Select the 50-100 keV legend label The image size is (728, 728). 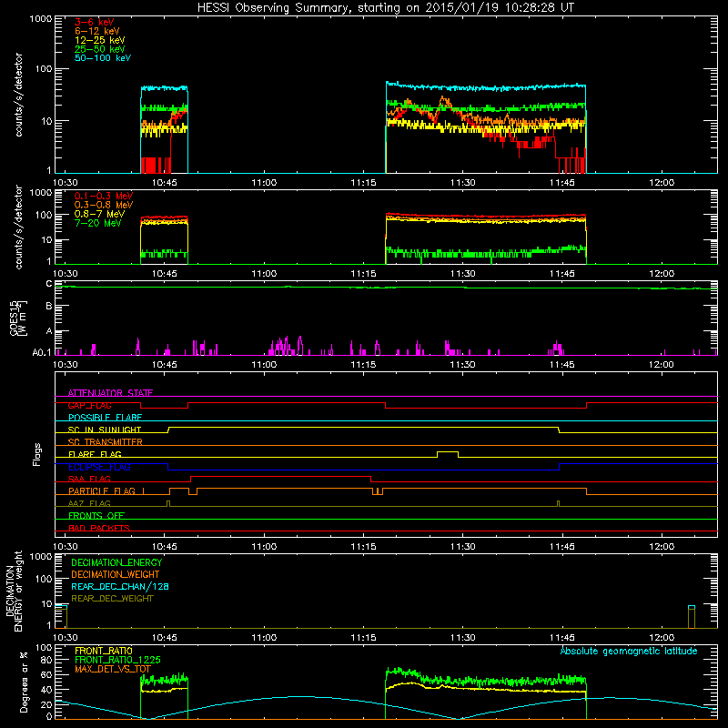103,58
